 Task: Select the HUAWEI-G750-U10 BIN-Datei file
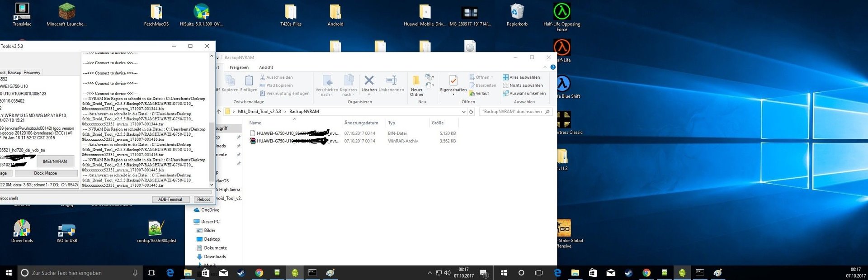click(x=353, y=133)
